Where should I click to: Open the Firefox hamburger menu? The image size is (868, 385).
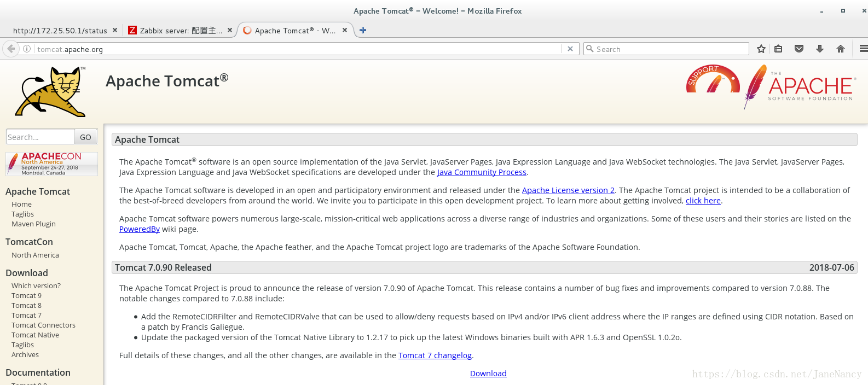[863, 49]
